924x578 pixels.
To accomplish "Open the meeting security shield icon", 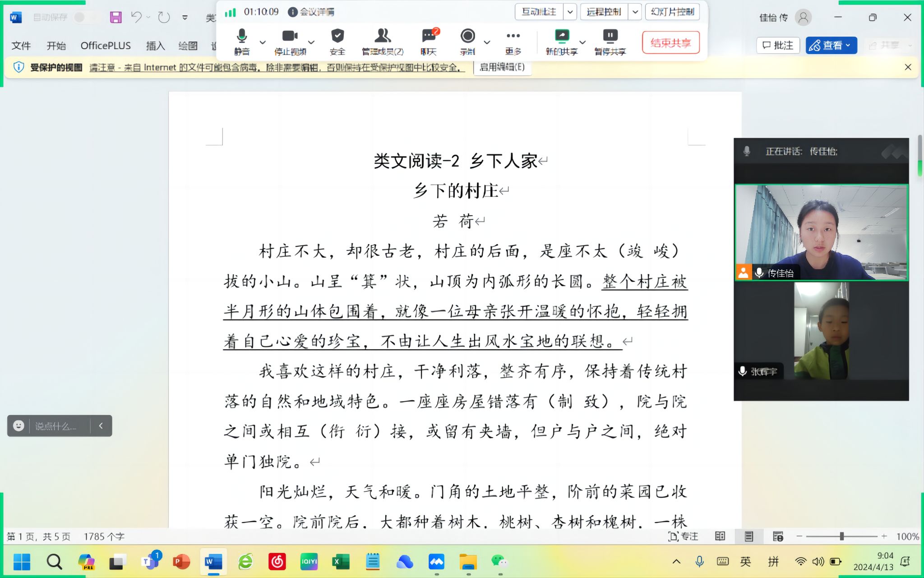I will click(x=337, y=36).
